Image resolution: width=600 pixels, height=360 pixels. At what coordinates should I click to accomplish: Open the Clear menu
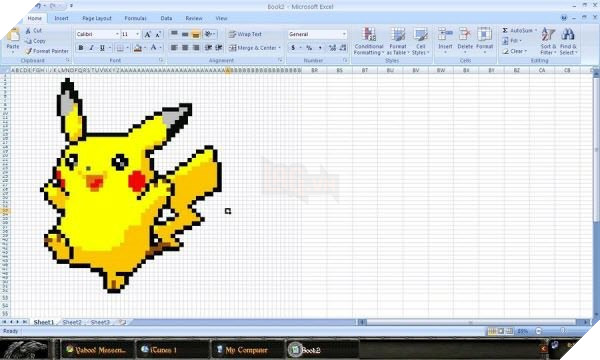tap(514, 51)
